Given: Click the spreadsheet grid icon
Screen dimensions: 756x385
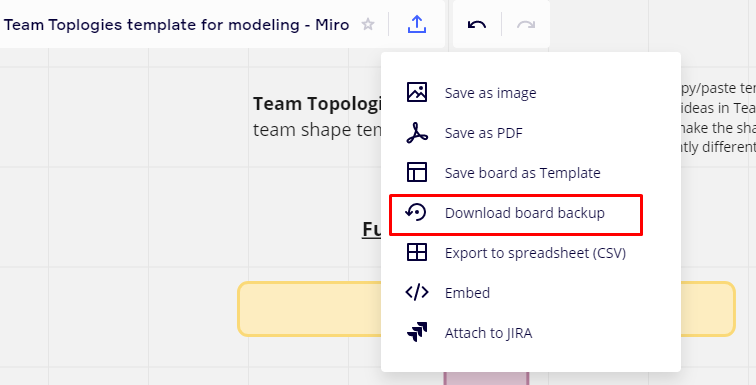Looking at the screenshot, I should click(417, 252).
